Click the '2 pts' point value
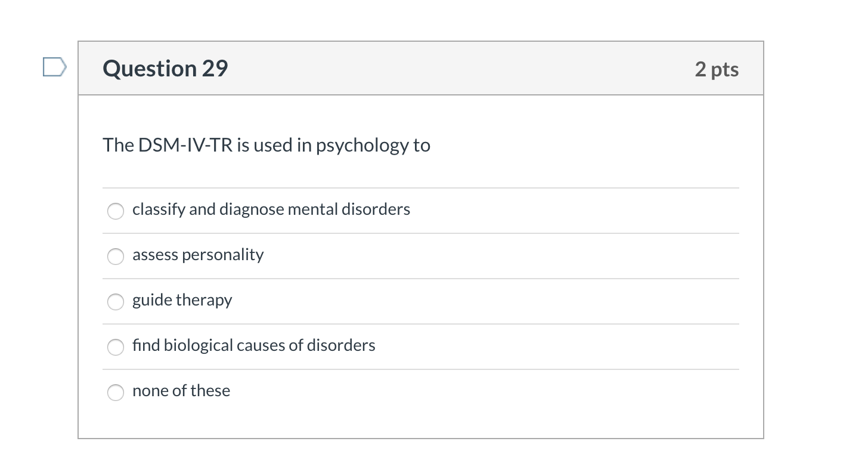This screenshot has height=469, width=868. 717,69
